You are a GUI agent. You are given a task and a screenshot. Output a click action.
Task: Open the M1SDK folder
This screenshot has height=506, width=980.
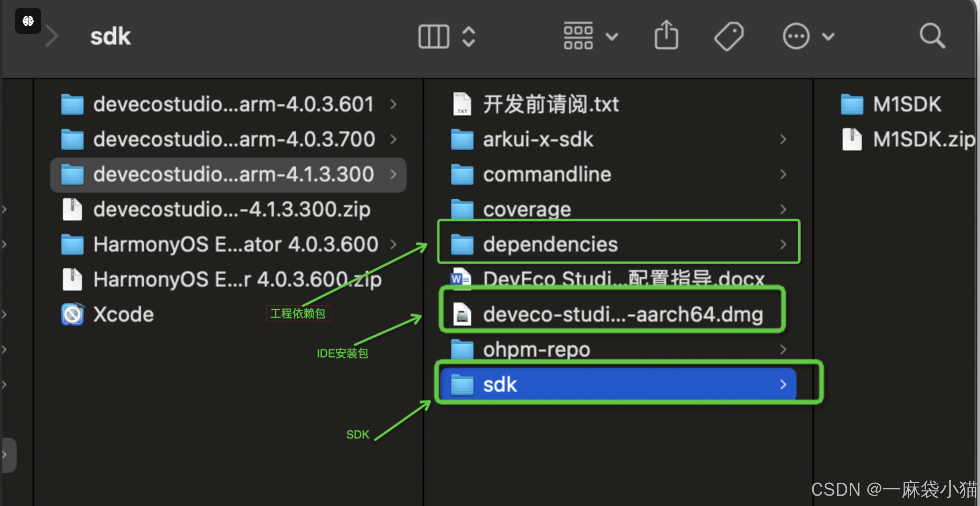[x=906, y=104]
